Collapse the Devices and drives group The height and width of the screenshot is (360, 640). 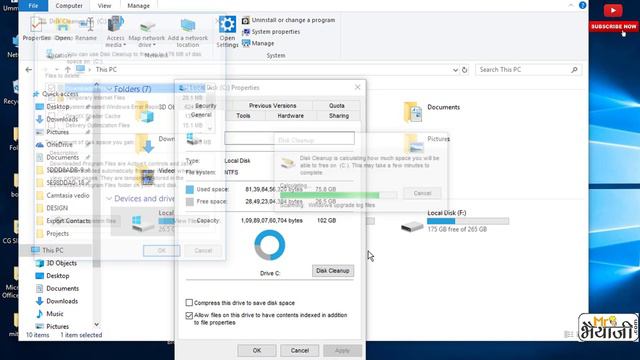[x=109, y=198]
